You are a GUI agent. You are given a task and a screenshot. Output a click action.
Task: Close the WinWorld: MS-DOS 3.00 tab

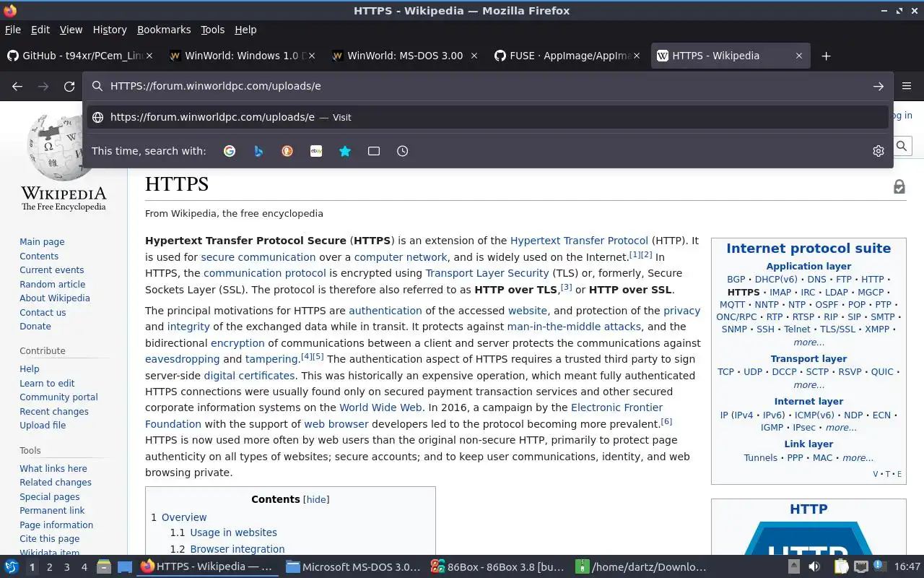click(x=474, y=56)
